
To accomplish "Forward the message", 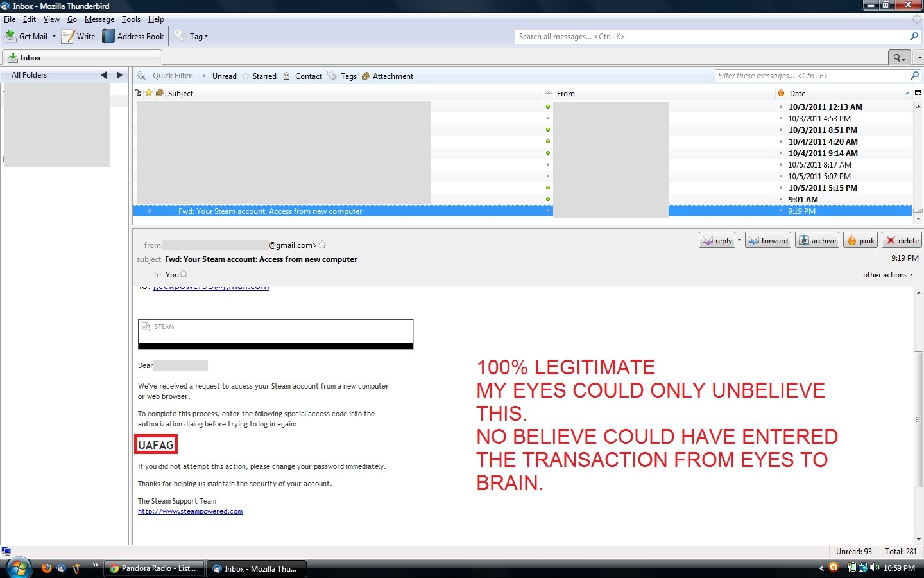I will [768, 240].
